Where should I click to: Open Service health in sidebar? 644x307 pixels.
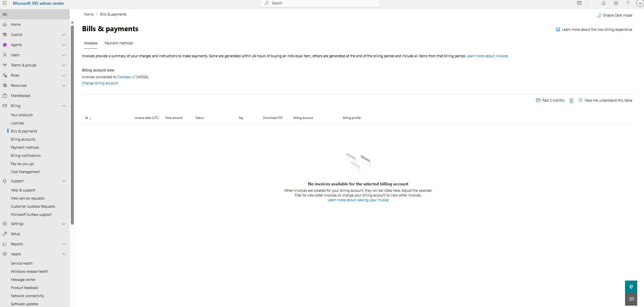[x=22, y=263]
